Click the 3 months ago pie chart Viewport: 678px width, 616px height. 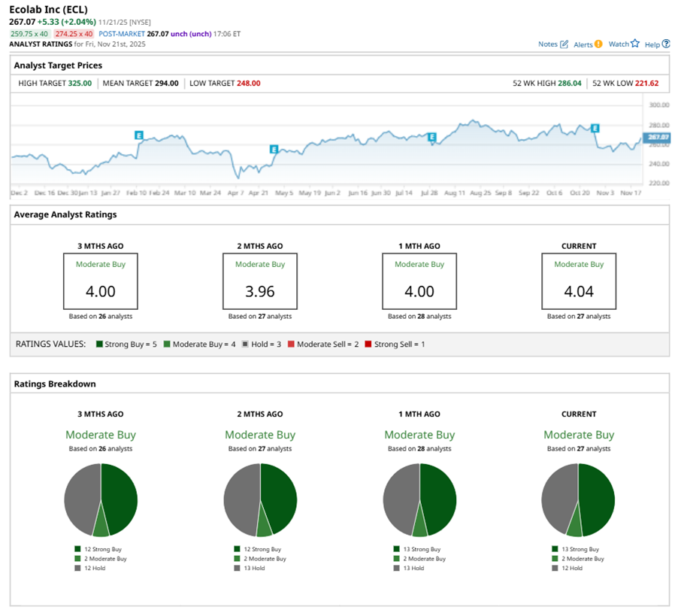101,500
